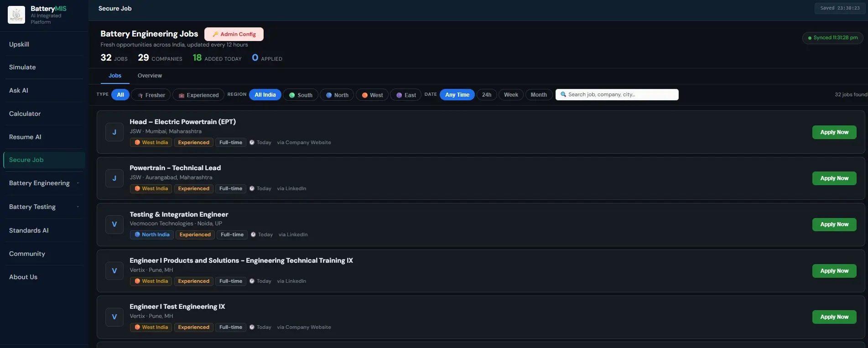Open Admin Config
Viewport: 868px width, 348px height.
(234, 34)
